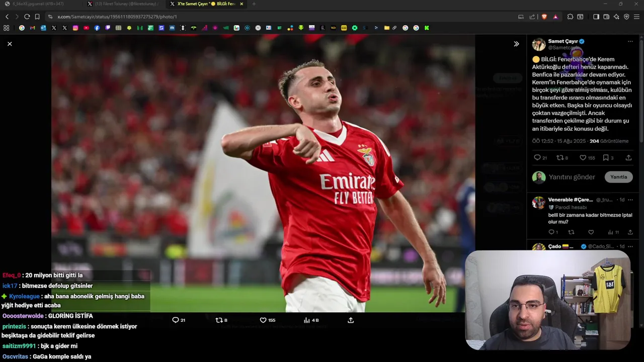Collapse the tweet sidebar with double chevron

[x=516, y=44]
